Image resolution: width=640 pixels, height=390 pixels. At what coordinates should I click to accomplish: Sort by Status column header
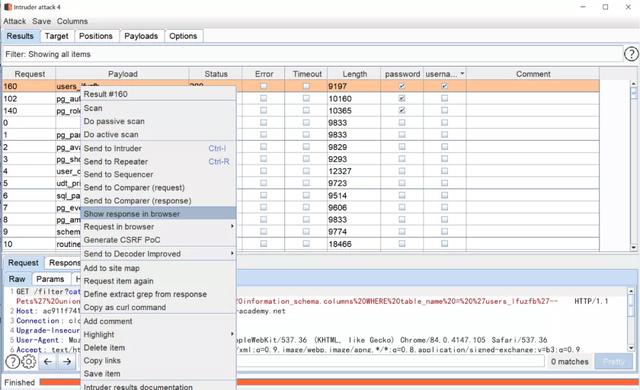(x=216, y=74)
